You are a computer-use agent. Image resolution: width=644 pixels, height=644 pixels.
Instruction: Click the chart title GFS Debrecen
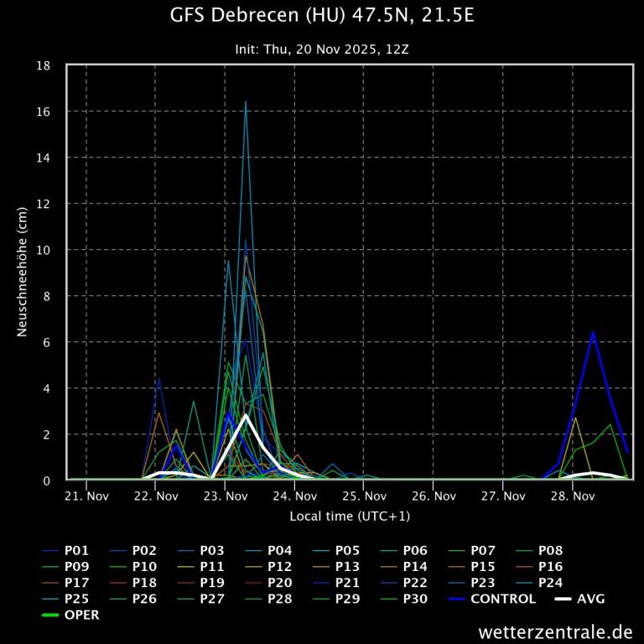tap(322, 16)
